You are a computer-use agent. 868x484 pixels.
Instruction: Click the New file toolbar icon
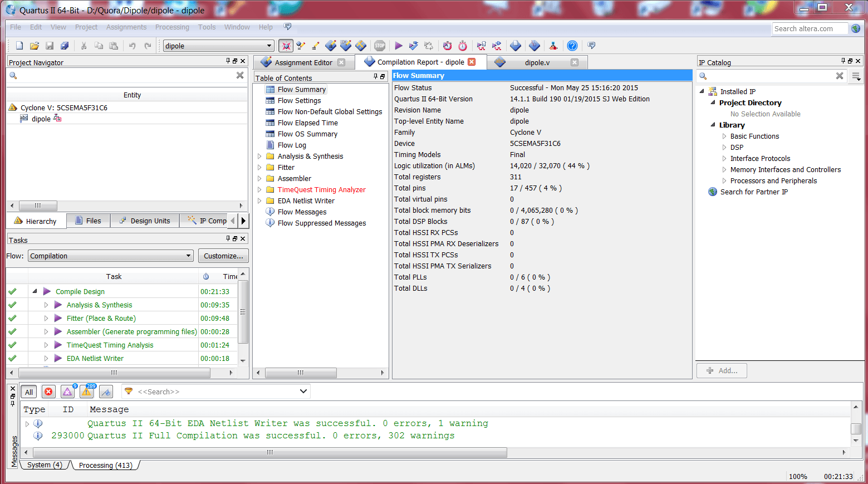19,46
